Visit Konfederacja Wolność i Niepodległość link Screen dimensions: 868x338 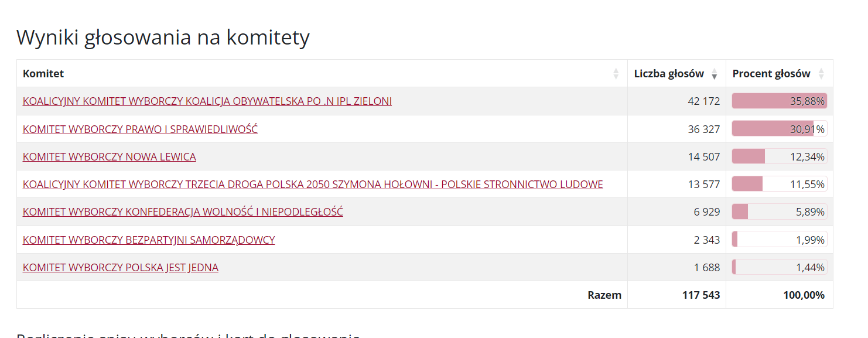(183, 212)
